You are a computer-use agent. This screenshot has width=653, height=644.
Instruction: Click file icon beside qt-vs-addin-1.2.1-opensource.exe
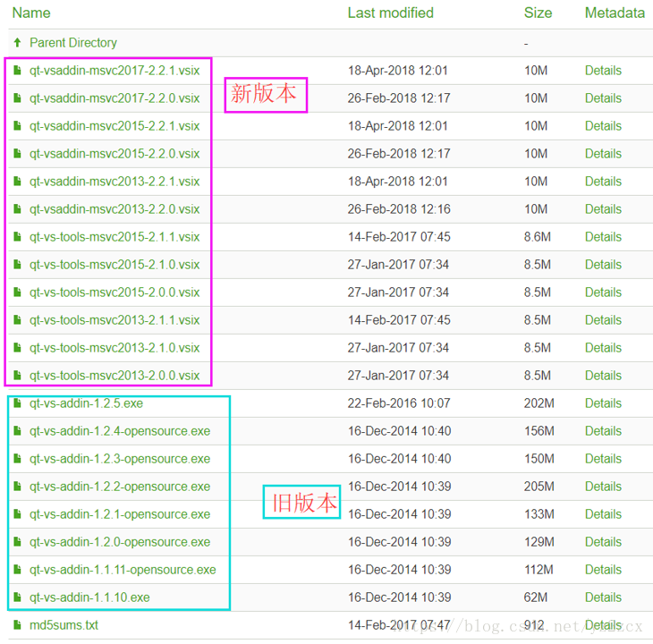18,514
